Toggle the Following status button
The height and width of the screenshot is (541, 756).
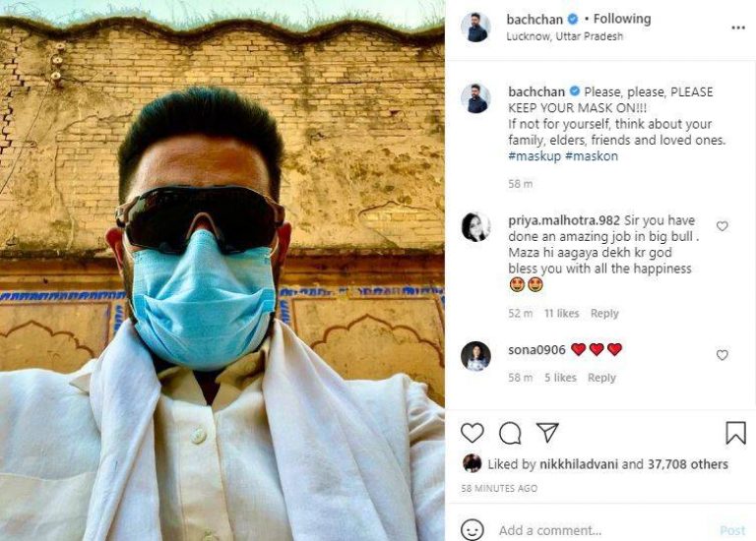622,19
